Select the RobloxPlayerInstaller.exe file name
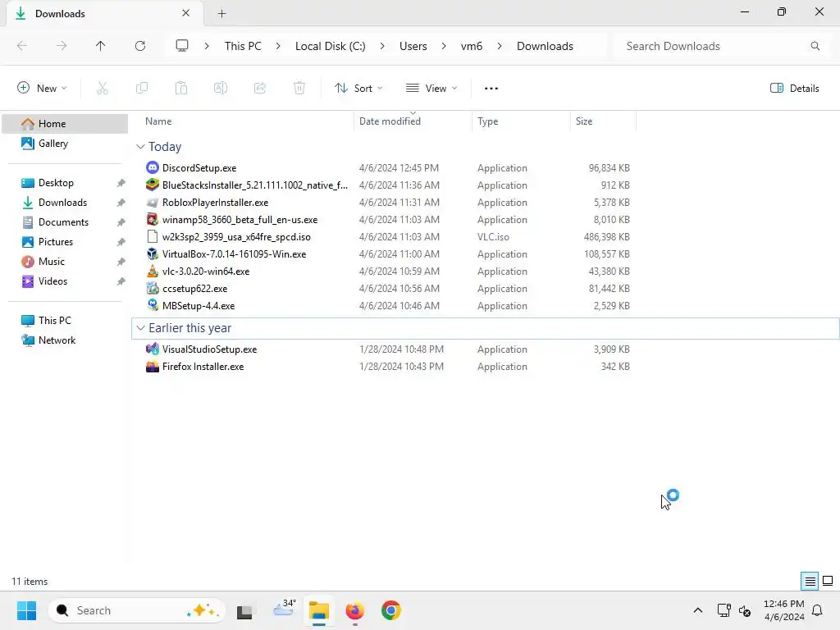Viewport: 840px width, 630px height. (x=216, y=203)
